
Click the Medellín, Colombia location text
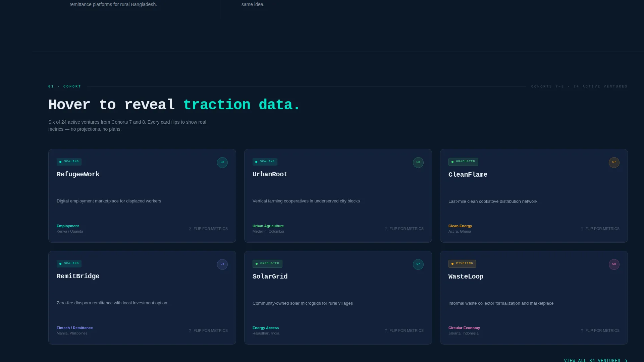pos(268,231)
